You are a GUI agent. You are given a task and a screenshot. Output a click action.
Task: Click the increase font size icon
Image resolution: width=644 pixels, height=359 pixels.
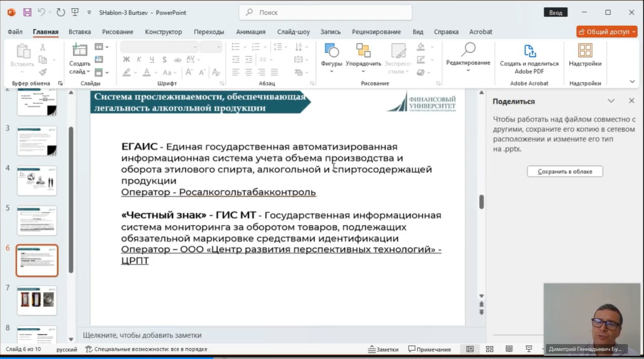coord(189,72)
